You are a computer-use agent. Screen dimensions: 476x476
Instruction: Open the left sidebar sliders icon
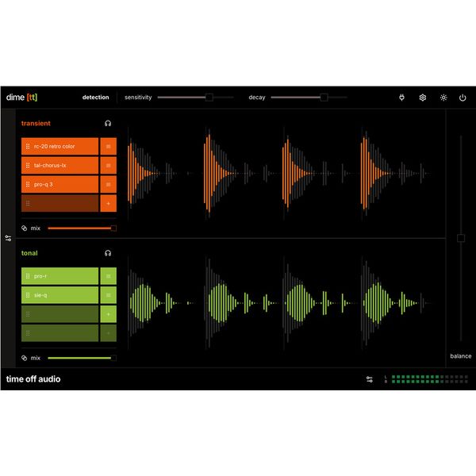click(8, 238)
